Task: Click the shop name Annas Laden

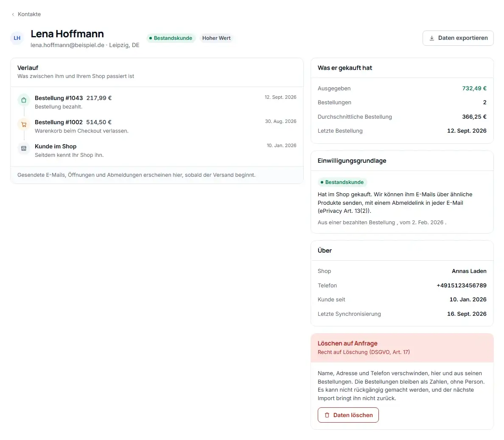Action: (469, 271)
